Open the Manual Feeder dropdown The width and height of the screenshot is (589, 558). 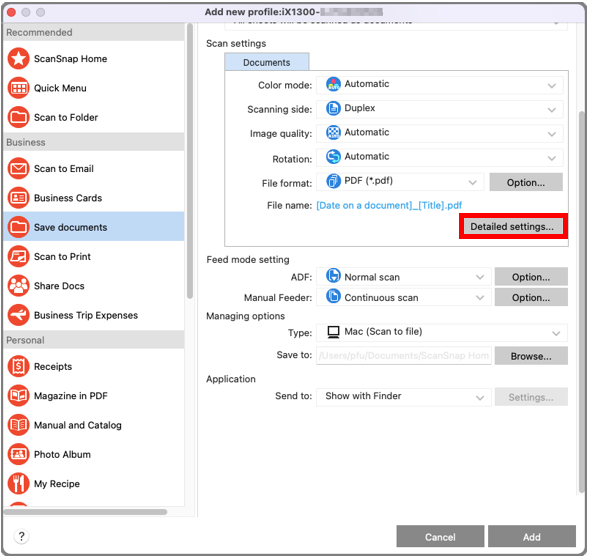404,298
